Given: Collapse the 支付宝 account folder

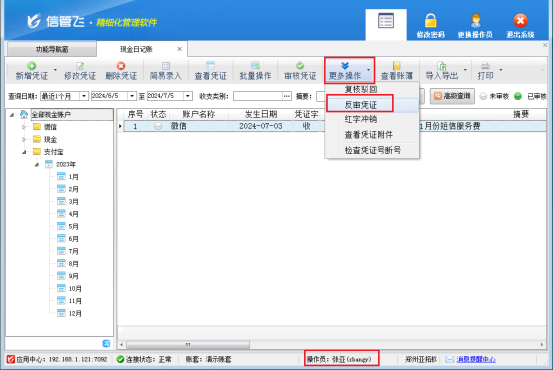Looking at the screenshot, I should 24,152.
